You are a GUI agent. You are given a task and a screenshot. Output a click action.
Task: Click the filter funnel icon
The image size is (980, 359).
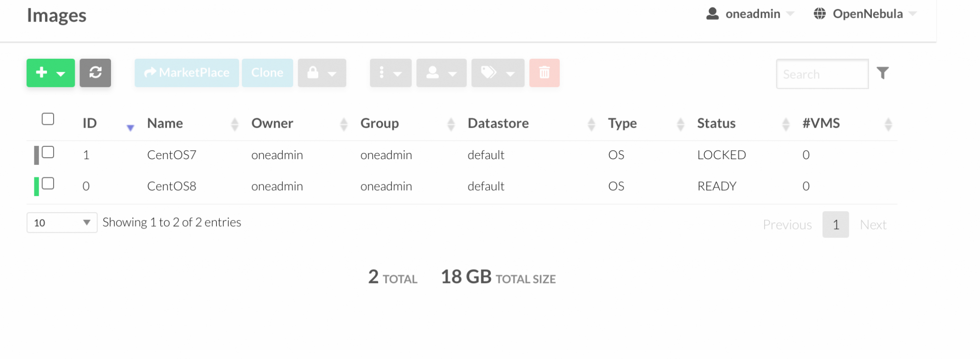pyautogui.click(x=884, y=73)
